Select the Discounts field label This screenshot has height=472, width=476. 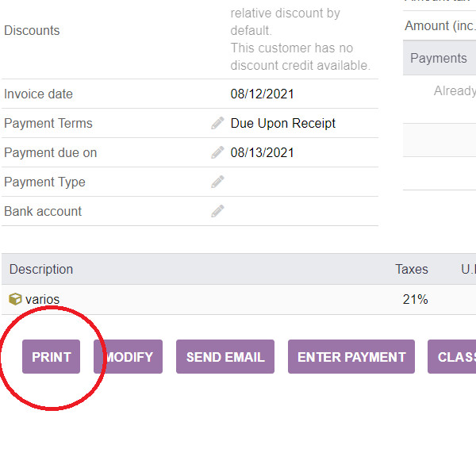point(32,30)
